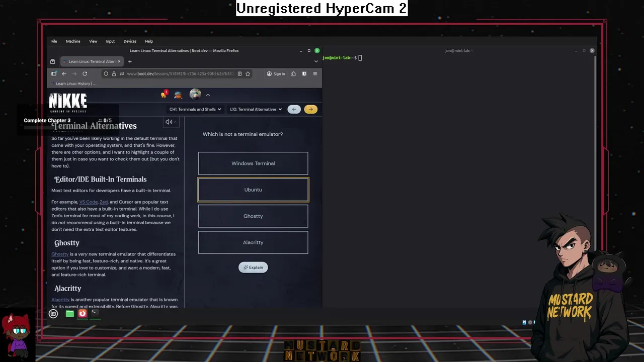Viewport: 644px width, 362px height.
Task: Open the VirtualBox Machine menu
Action: click(x=73, y=41)
